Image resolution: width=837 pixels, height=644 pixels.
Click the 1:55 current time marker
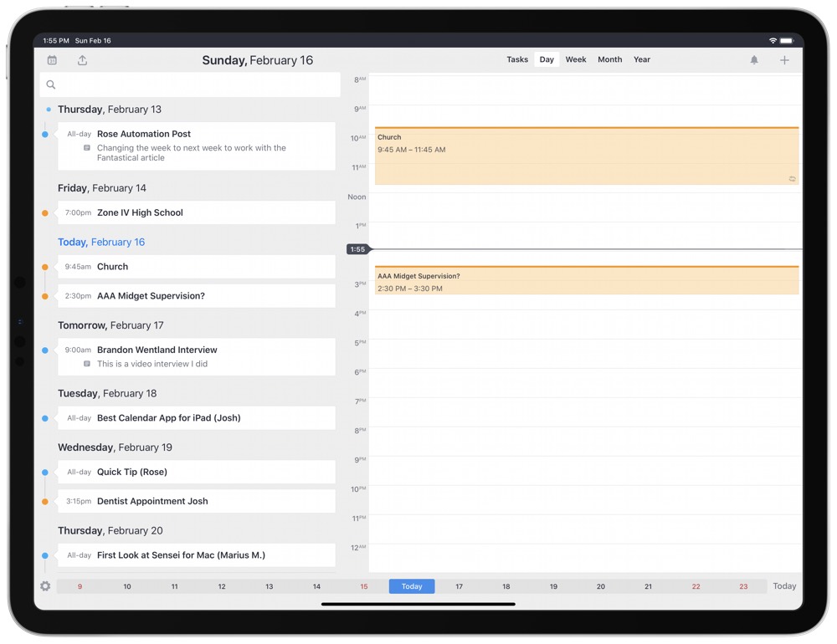coord(357,249)
